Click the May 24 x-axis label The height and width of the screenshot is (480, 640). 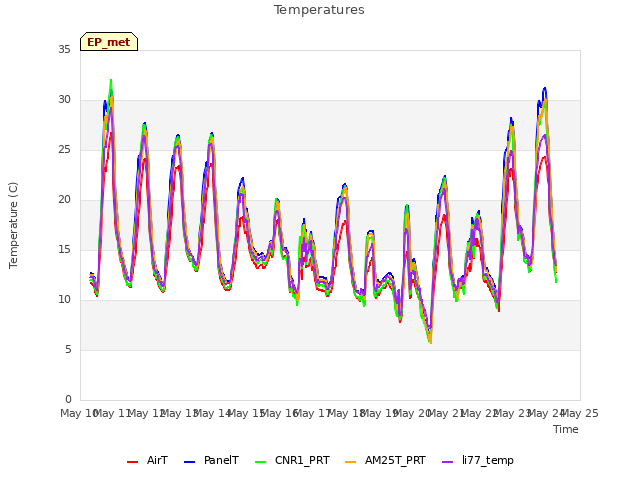tap(546, 413)
